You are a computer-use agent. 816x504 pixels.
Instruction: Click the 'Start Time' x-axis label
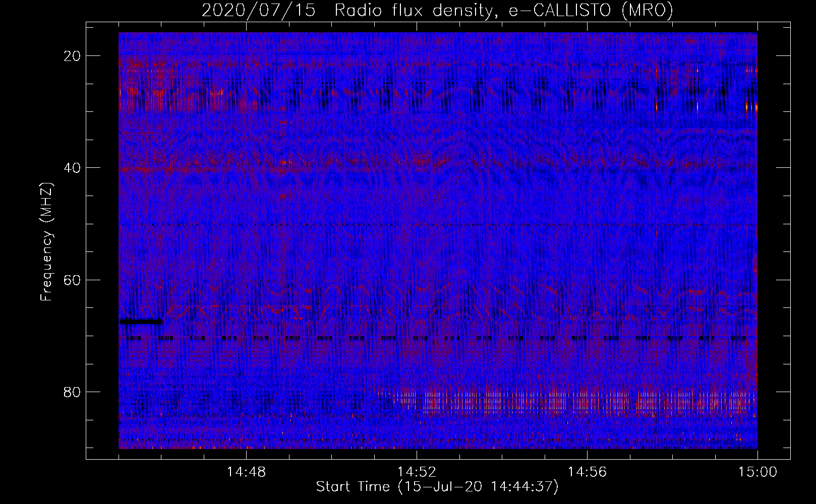coord(437,487)
